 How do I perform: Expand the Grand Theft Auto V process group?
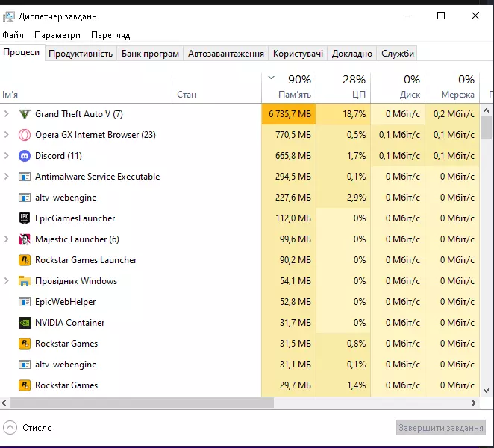[x=6, y=114]
